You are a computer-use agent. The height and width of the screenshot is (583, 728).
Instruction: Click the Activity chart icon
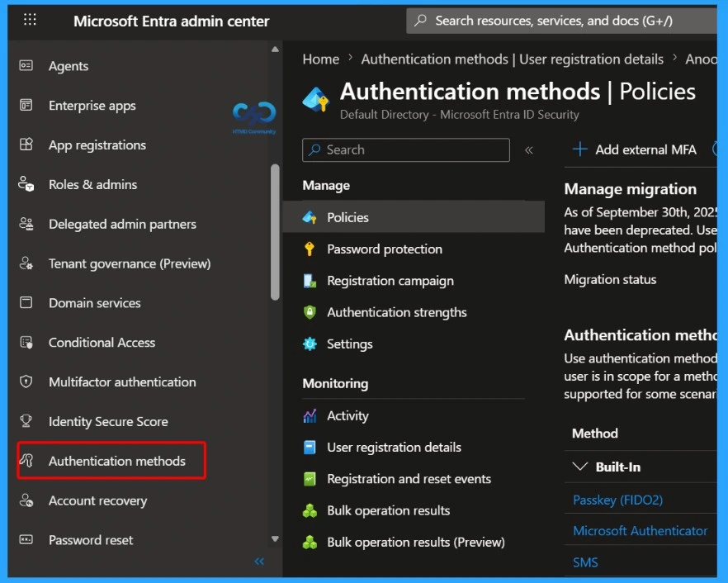[310, 415]
